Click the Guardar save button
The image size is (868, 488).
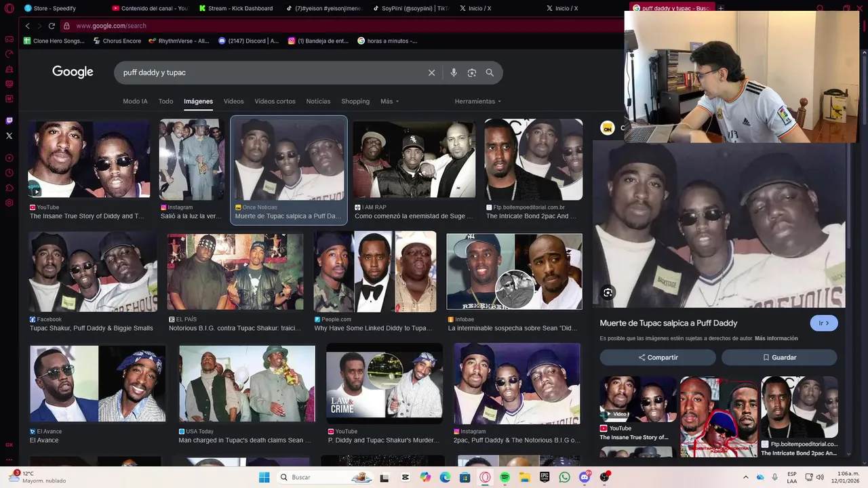pyautogui.click(x=779, y=357)
